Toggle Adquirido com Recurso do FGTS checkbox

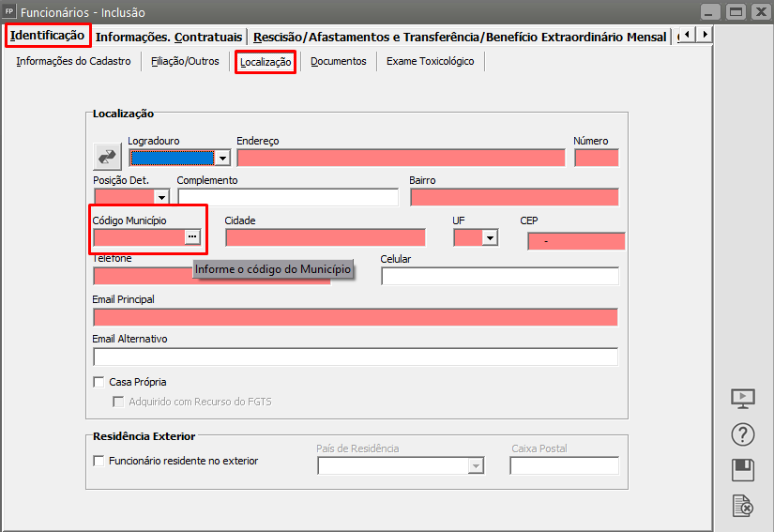[x=118, y=402]
